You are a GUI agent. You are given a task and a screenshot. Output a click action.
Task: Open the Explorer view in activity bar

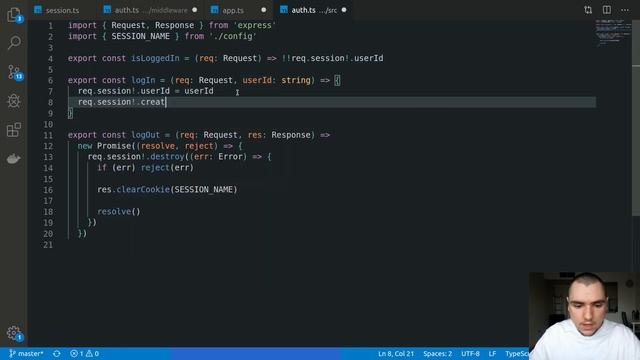pos(13,15)
